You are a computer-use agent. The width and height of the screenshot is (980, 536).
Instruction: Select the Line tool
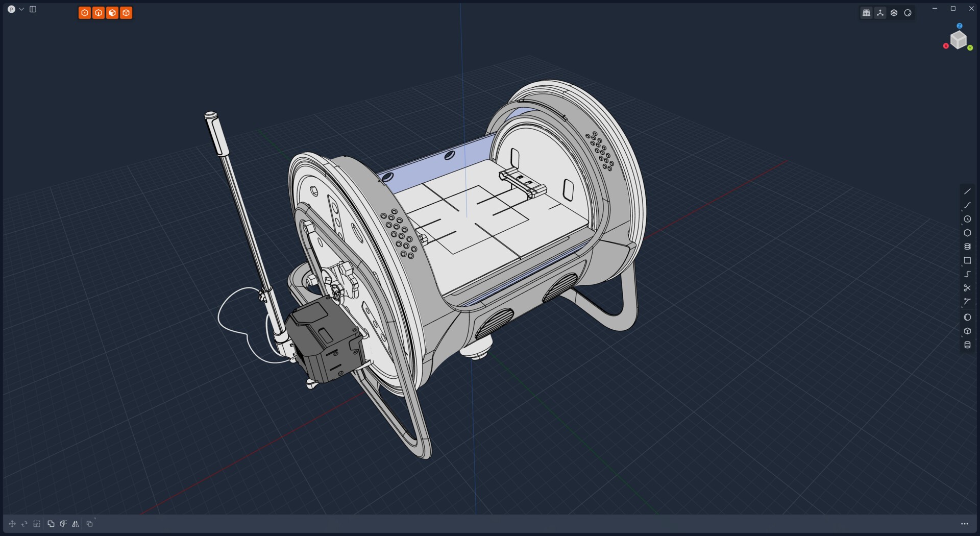coord(967,191)
